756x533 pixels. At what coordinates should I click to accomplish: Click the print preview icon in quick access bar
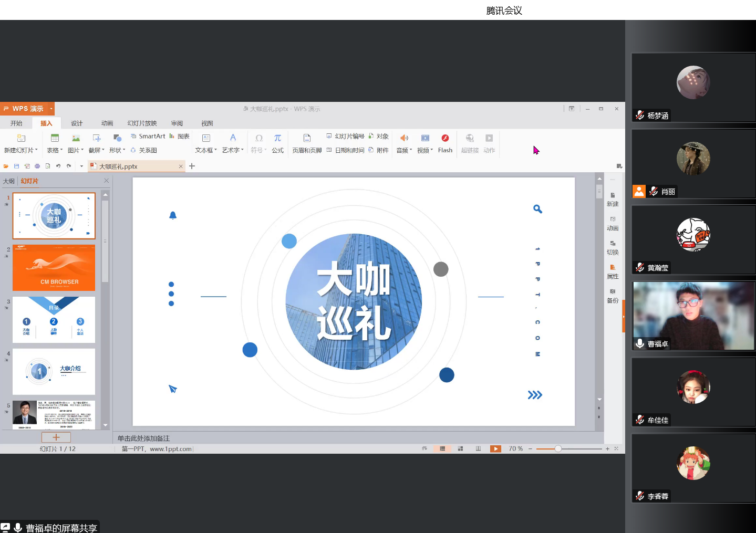click(x=48, y=166)
